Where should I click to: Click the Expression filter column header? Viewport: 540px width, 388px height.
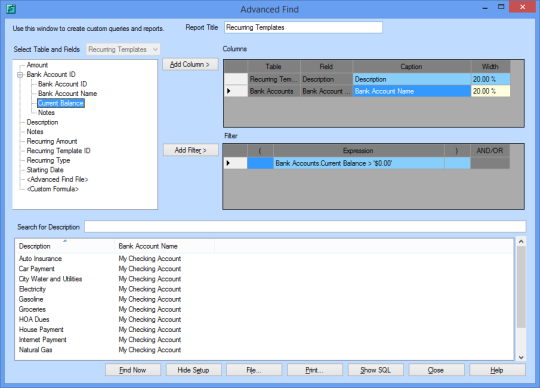click(359, 151)
